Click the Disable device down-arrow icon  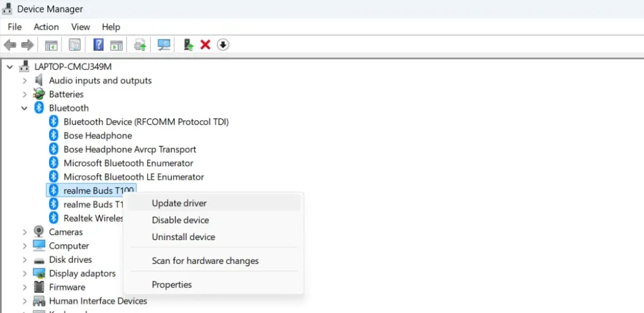pos(223,45)
